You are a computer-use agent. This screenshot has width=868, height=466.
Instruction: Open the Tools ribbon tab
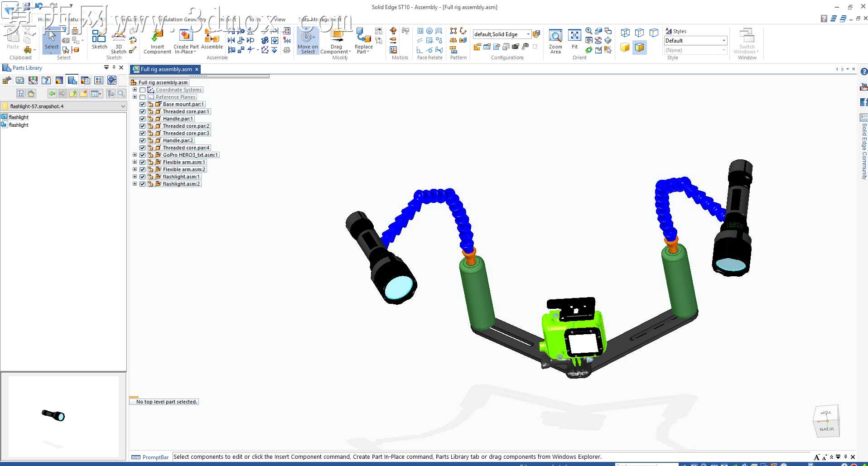point(255,19)
